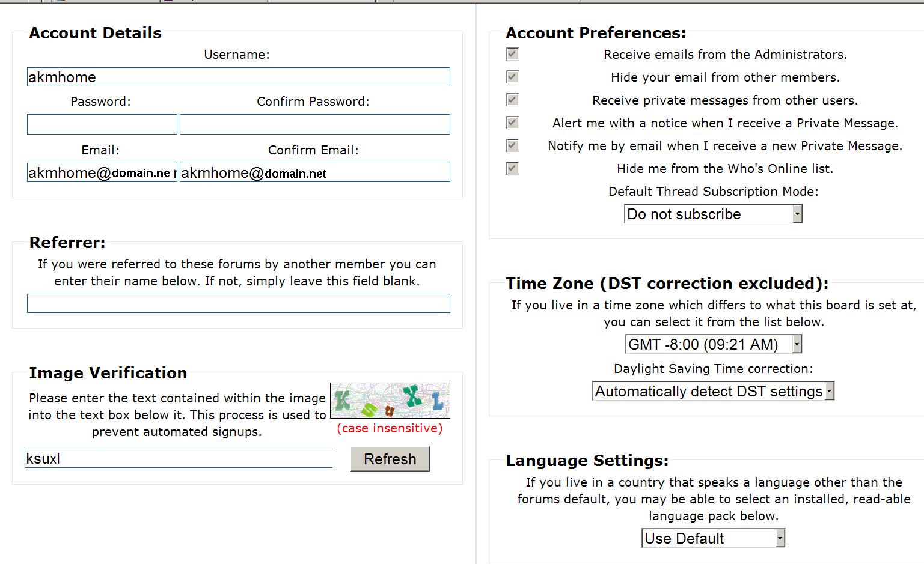Click the Referrer name text box
This screenshot has height=564, width=924.
point(238,303)
